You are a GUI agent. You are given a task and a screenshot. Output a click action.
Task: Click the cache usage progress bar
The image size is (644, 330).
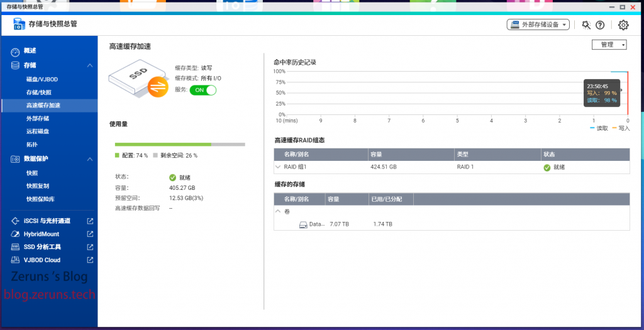point(180,144)
